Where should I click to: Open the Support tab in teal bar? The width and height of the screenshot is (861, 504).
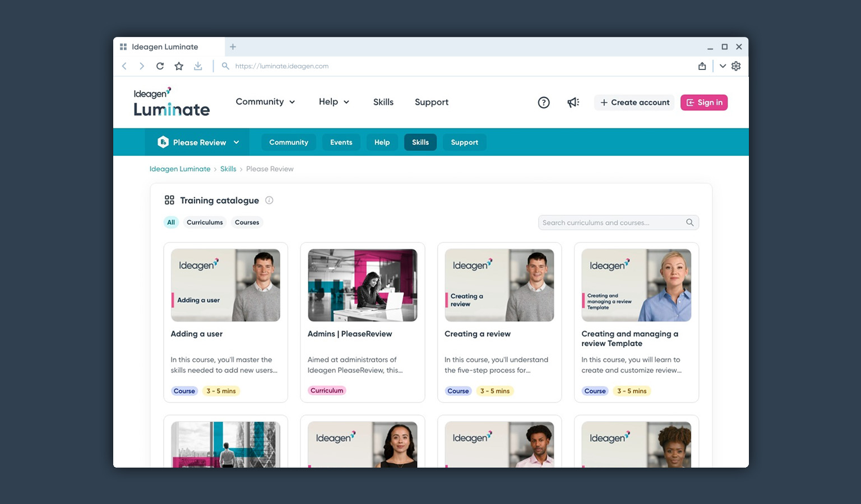click(464, 142)
